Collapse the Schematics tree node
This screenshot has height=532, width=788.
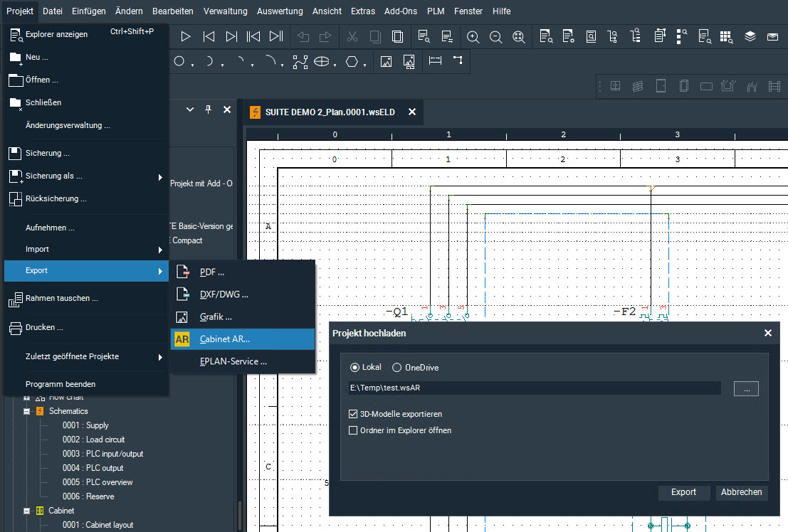point(26,411)
